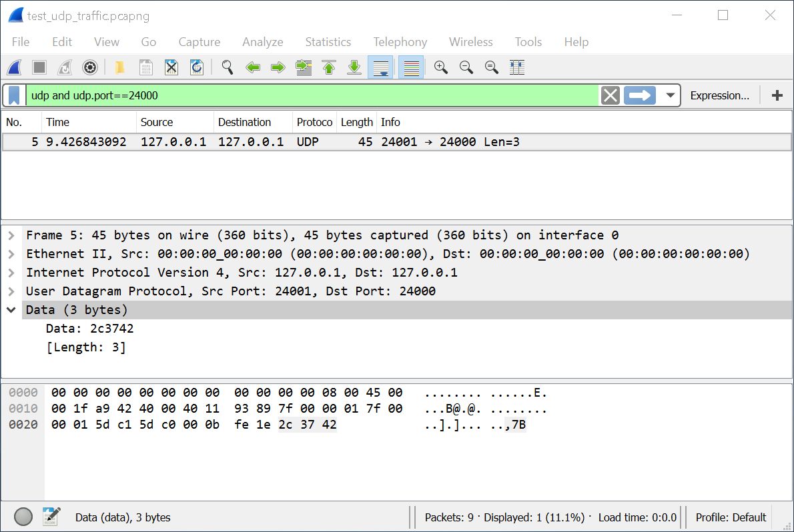Reload the capture file icon

click(x=197, y=67)
